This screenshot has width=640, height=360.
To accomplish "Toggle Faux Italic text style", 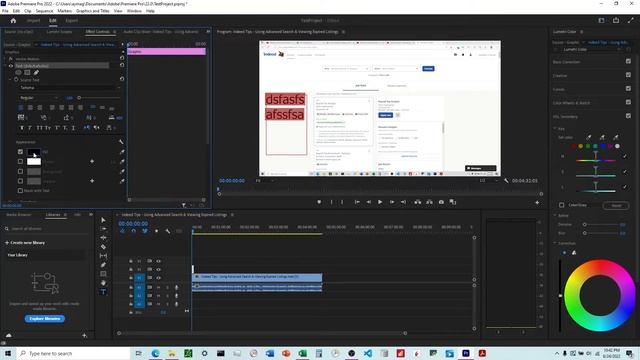I will click(30, 128).
